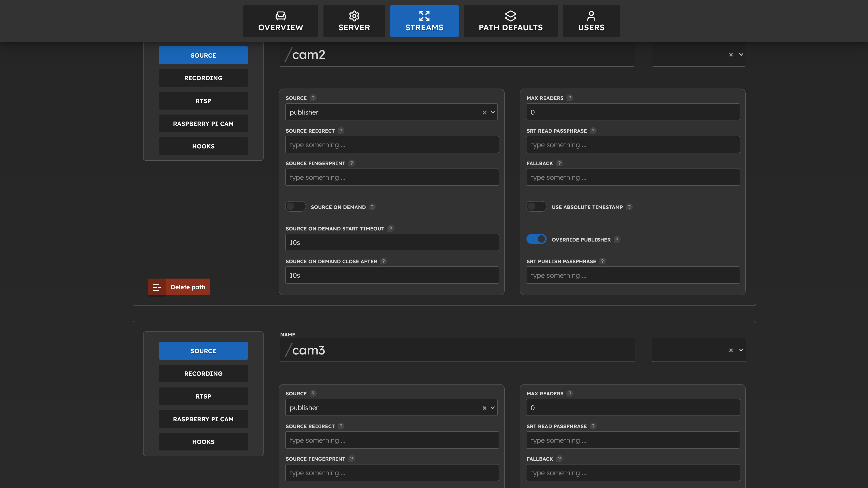This screenshot has height=488, width=868.
Task: Open Recording tab for cam2
Action: point(203,78)
